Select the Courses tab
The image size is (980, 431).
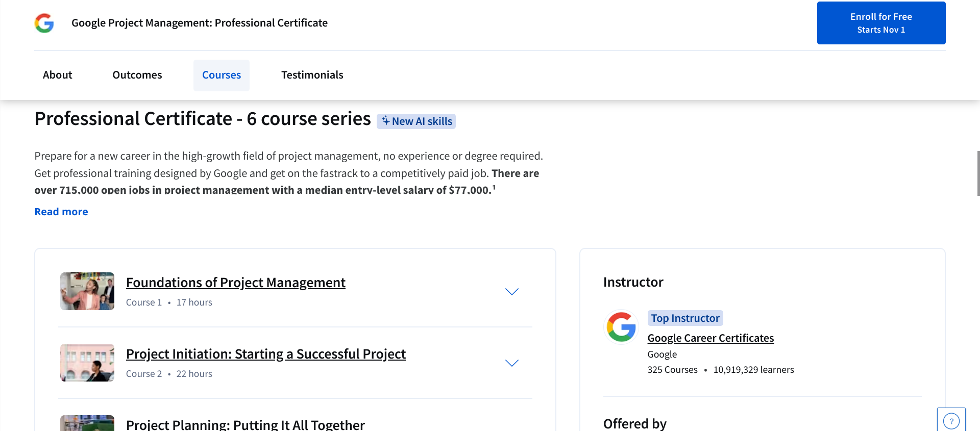pos(222,75)
